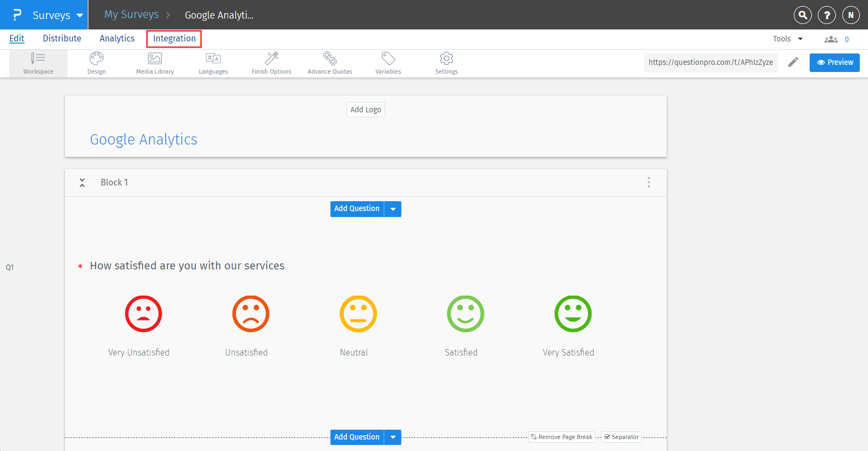Select the Very Satisfied green face

(573, 314)
